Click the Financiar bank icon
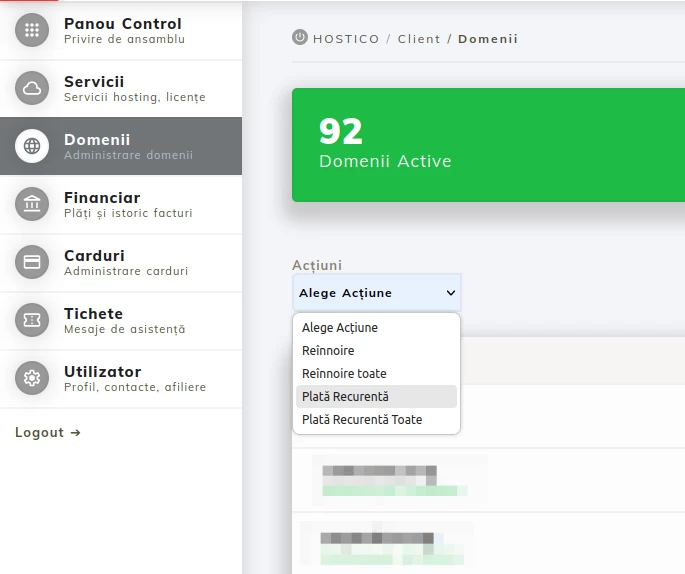Viewport: 685px width, 574px height. click(x=32, y=204)
